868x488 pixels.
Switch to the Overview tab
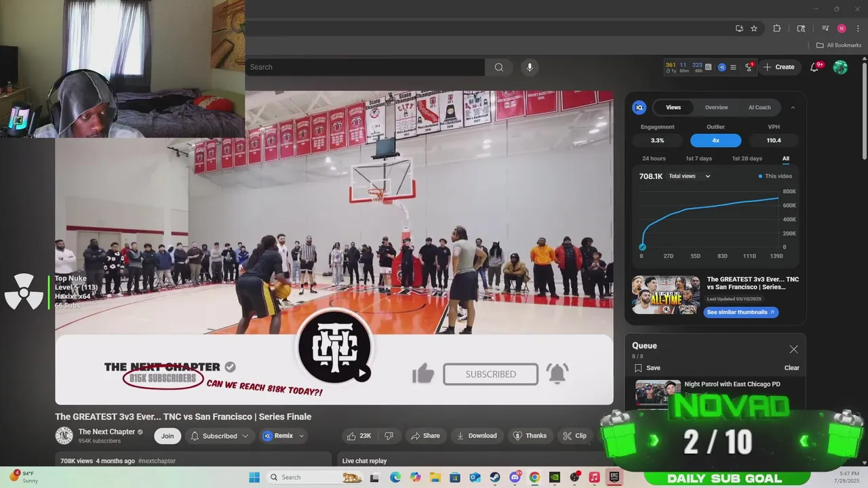[716, 107]
